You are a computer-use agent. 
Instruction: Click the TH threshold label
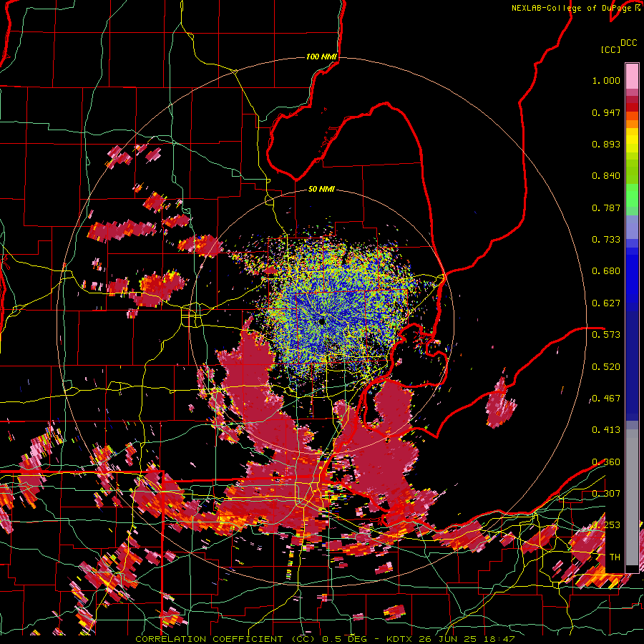tap(615, 557)
